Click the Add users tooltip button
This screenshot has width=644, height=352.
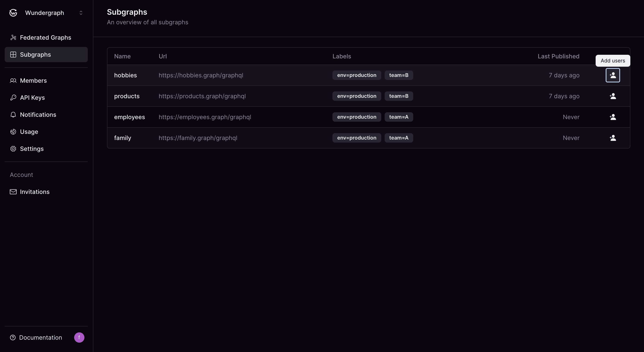613,61
